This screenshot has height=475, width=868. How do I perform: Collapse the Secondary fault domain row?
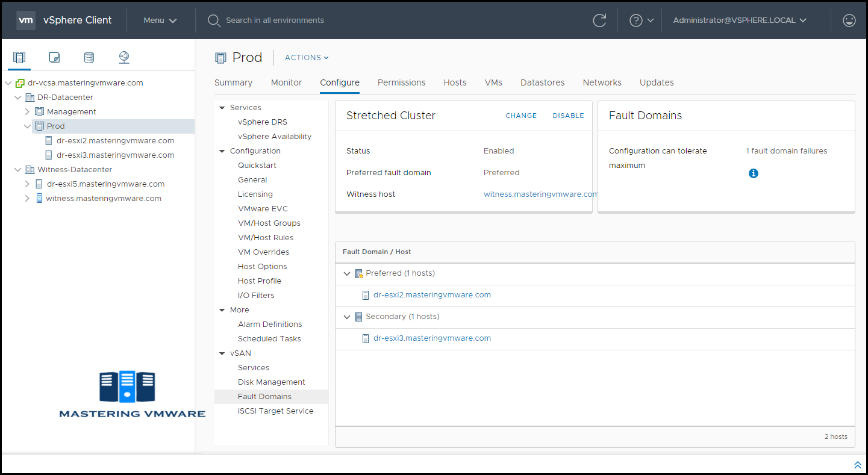coord(347,317)
